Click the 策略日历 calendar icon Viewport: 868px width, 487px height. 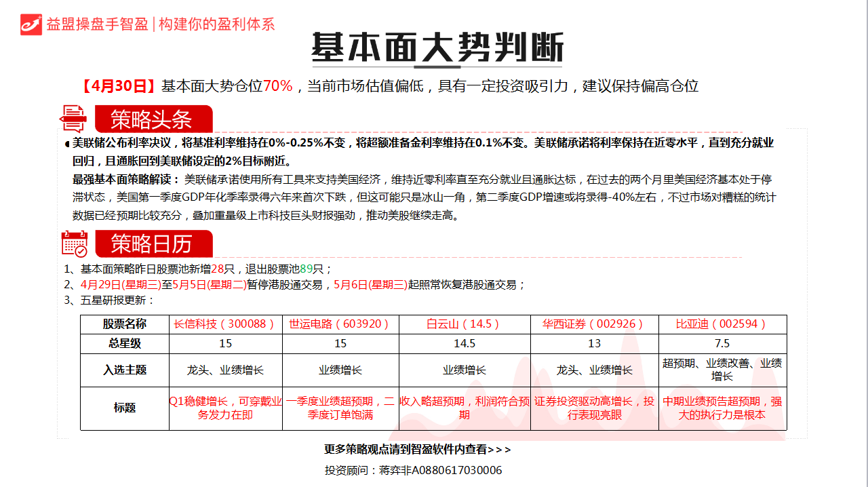[x=76, y=242]
